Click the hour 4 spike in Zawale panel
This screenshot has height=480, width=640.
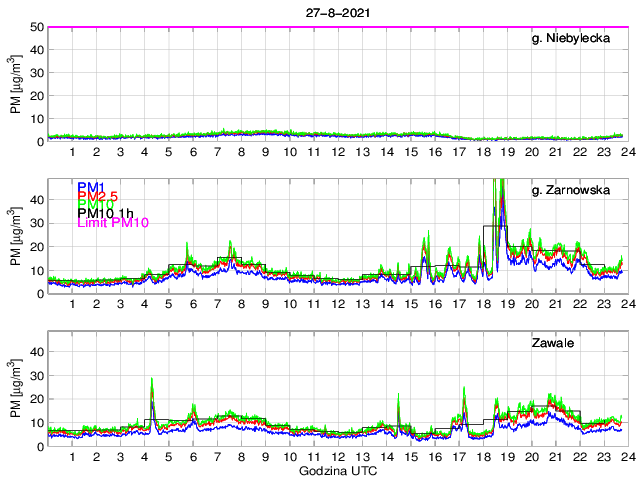click(x=152, y=381)
